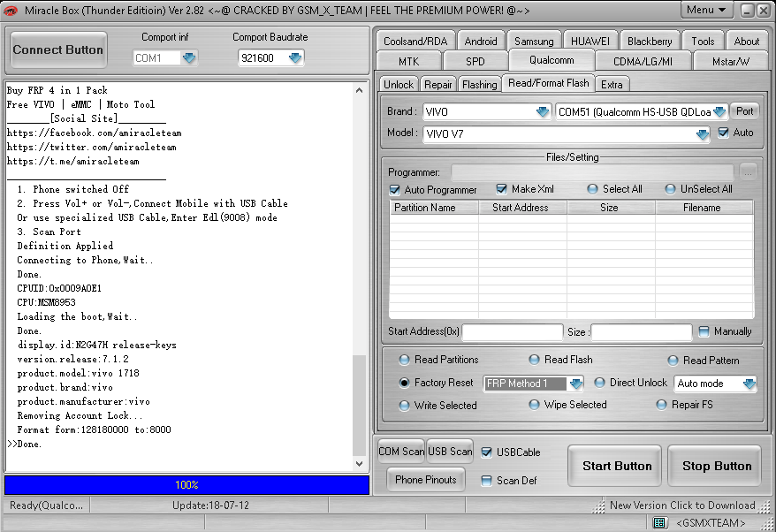Select the Read Pattern option
This screenshot has width=776, height=532.
(x=673, y=361)
